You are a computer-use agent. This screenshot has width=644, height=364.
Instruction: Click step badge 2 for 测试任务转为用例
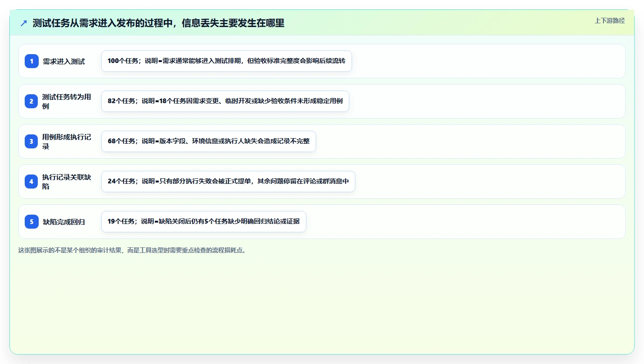(32, 101)
